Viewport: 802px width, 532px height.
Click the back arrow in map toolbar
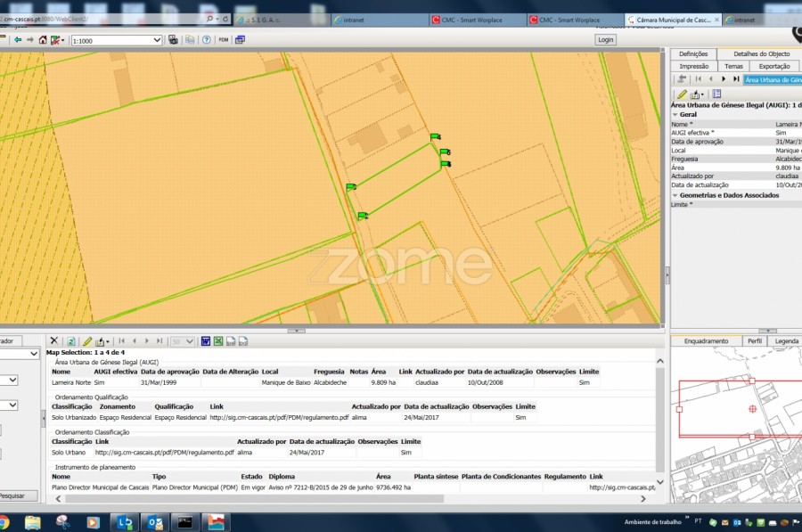point(17,40)
